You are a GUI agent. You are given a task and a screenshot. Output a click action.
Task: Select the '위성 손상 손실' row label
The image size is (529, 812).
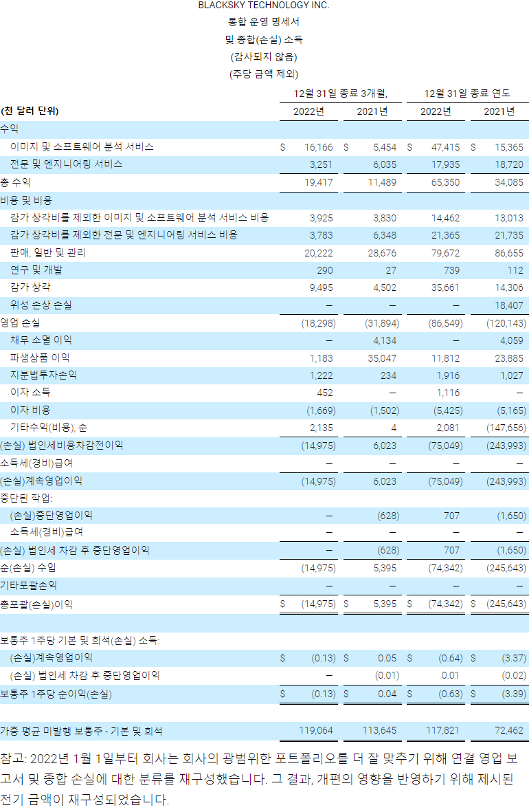click(x=41, y=305)
